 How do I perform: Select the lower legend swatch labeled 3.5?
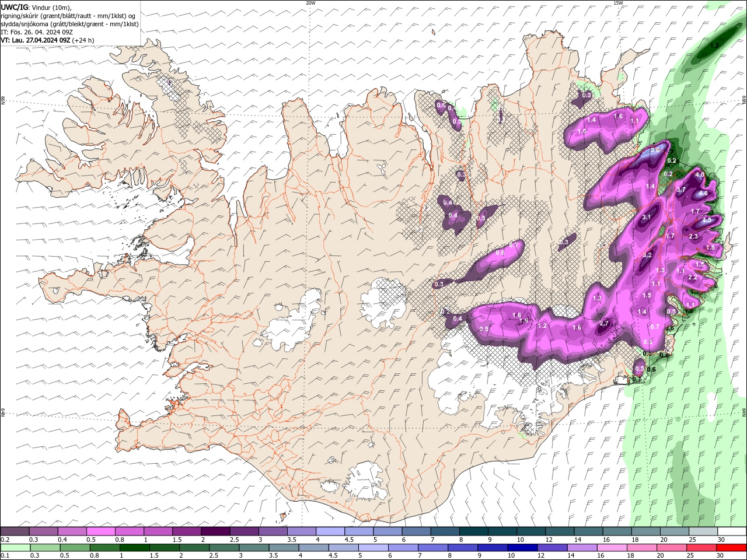[283, 548]
